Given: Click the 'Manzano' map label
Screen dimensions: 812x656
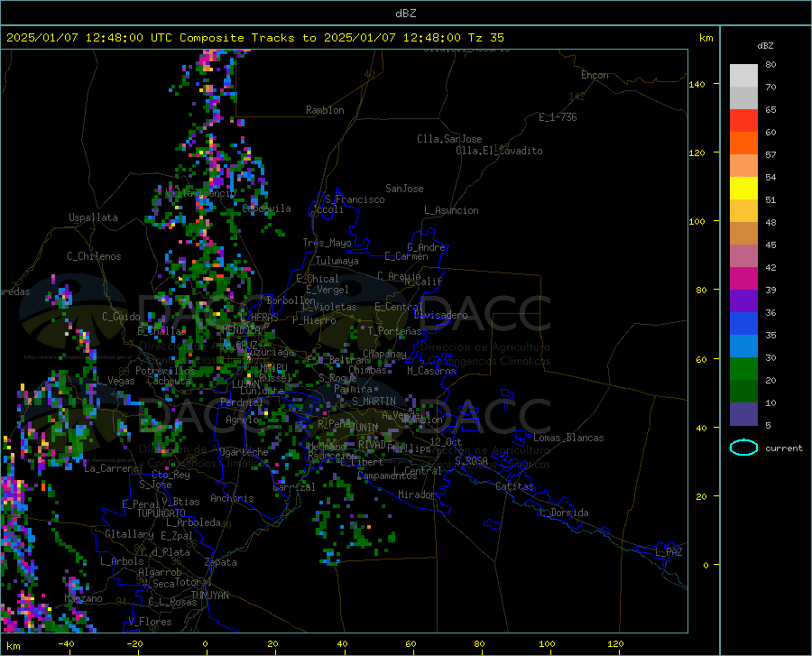Looking at the screenshot, I should [83, 598].
